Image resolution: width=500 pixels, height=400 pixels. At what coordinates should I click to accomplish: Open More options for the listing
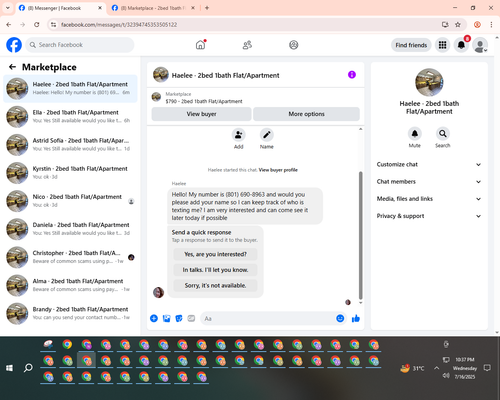(x=306, y=114)
